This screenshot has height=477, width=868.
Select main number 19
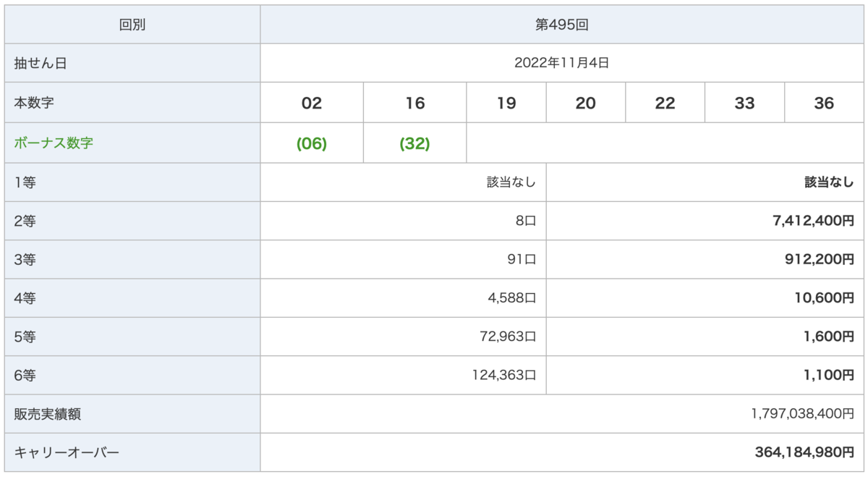(506, 103)
